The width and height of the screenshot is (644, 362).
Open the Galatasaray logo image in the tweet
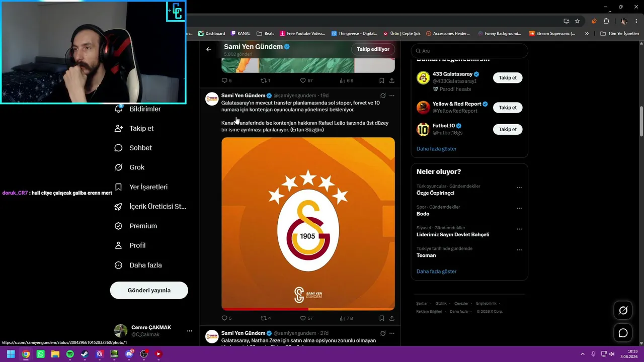coord(308,224)
